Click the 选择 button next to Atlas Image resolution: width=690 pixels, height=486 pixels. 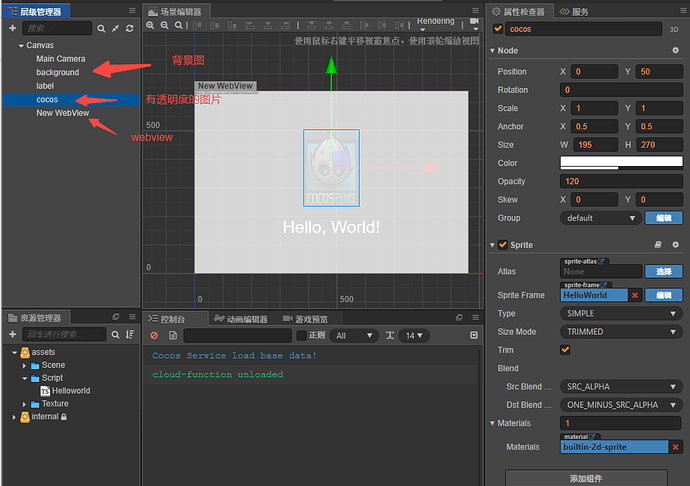click(663, 271)
